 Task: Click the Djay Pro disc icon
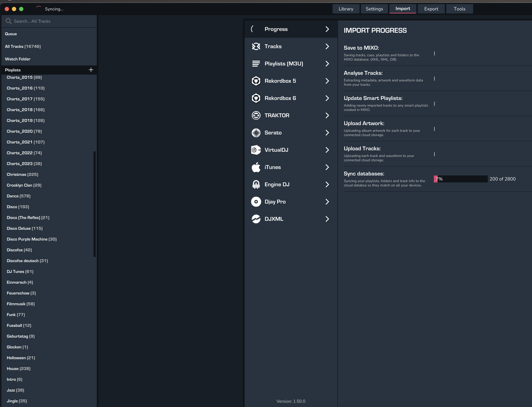coord(256,202)
